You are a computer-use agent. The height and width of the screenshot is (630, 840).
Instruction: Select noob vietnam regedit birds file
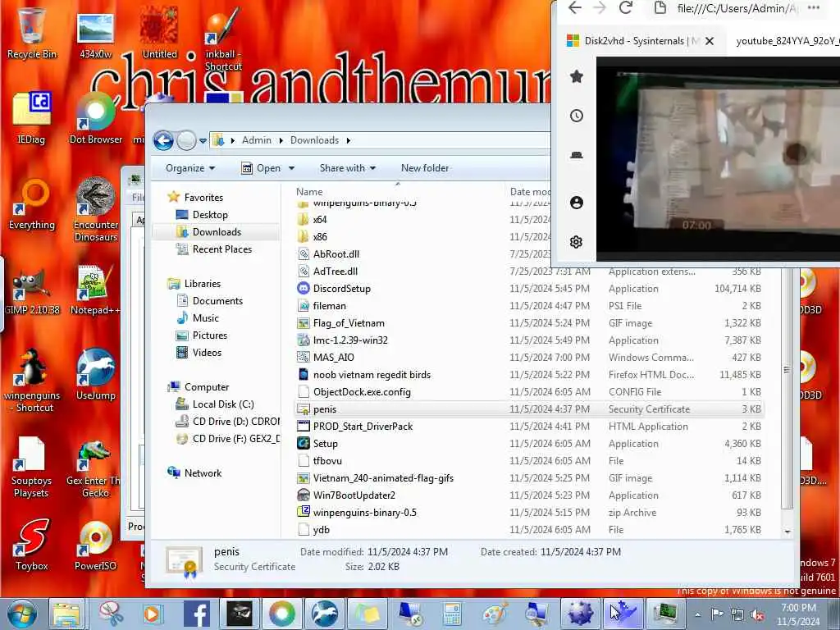372,374
